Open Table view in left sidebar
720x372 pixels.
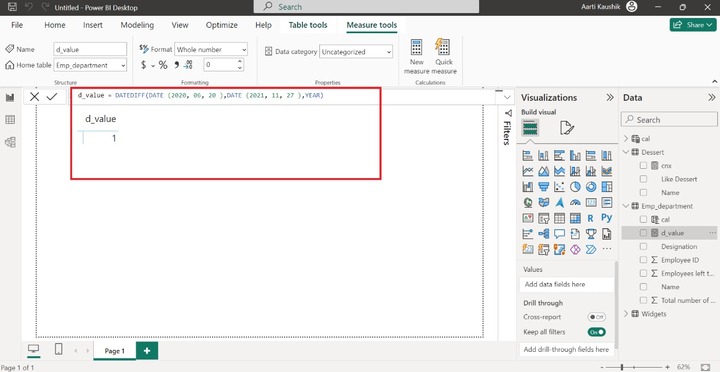pyautogui.click(x=10, y=120)
